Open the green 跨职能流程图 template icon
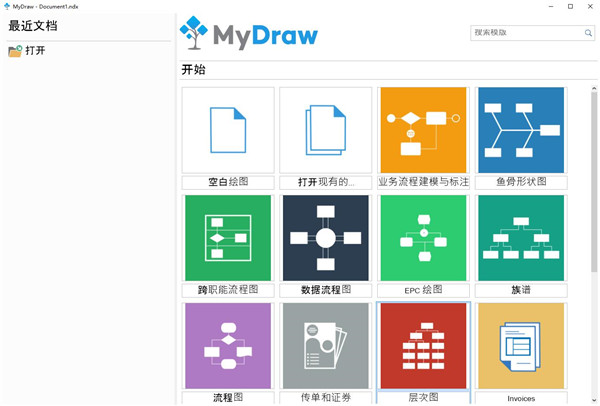This screenshot has width=600, height=406. click(x=228, y=238)
